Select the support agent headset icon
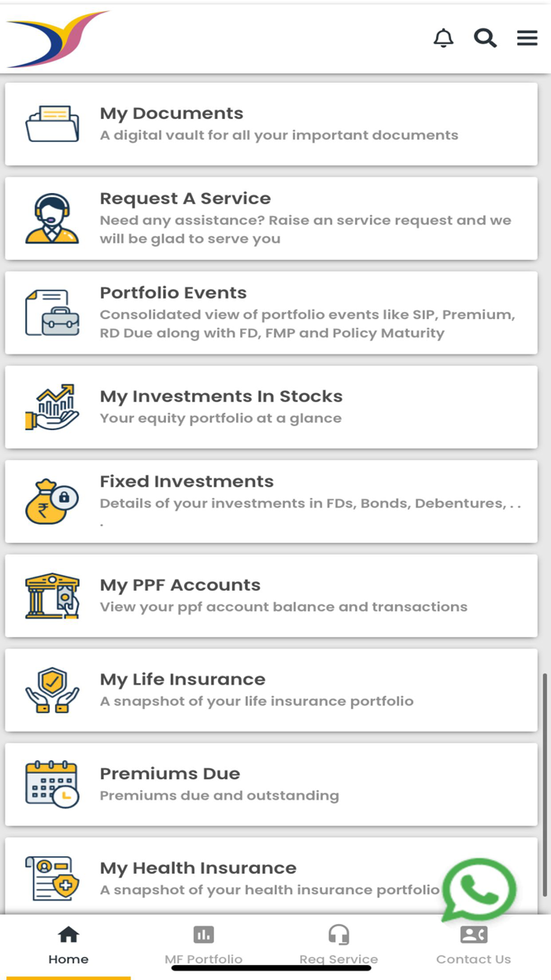The height and width of the screenshot is (980, 551). (52, 217)
